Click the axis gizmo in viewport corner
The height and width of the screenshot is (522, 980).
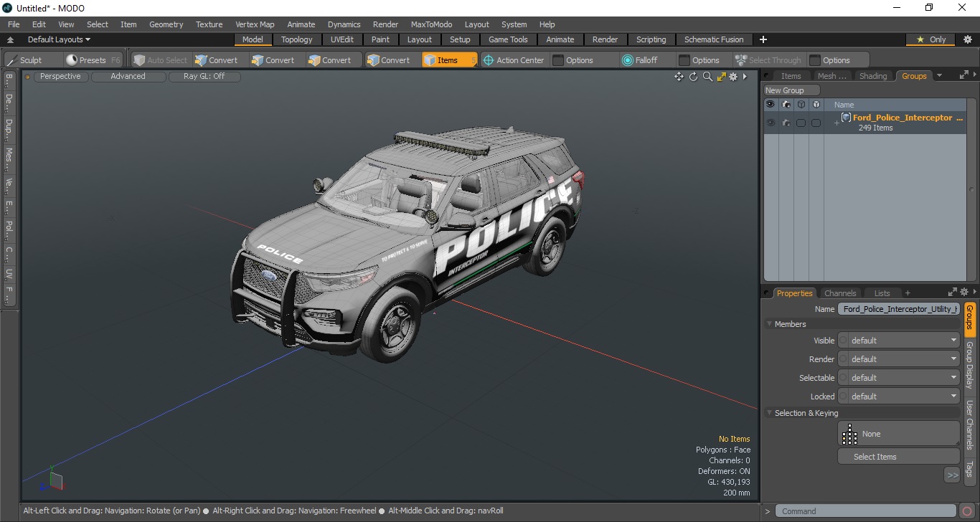pos(52,480)
